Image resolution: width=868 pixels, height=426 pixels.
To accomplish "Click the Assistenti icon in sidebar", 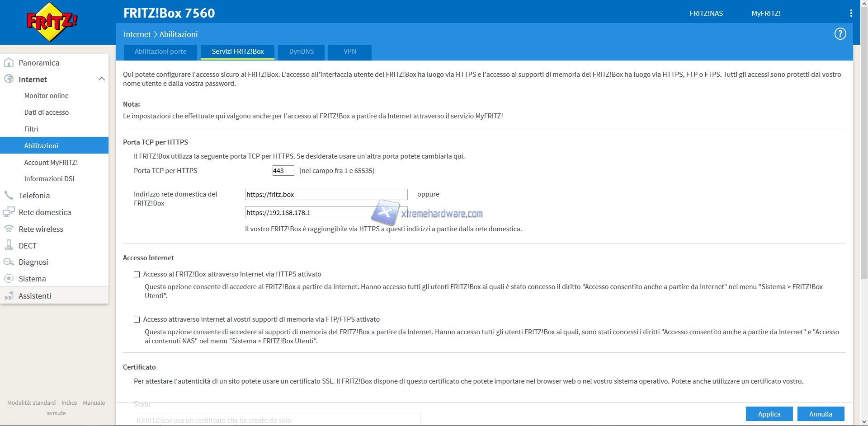I will coord(9,296).
